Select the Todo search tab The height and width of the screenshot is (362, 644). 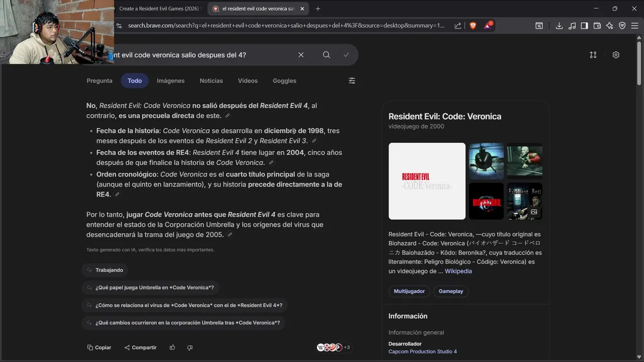134,80
